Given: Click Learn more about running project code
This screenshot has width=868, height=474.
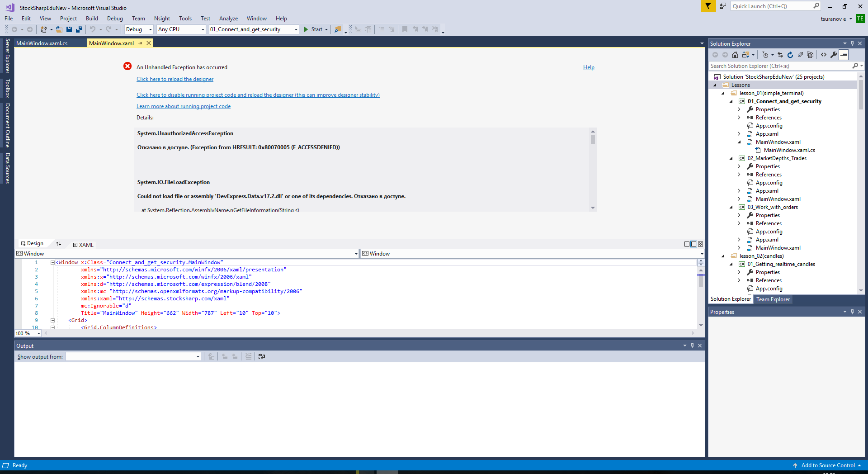Looking at the screenshot, I should (x=184, y=106).
